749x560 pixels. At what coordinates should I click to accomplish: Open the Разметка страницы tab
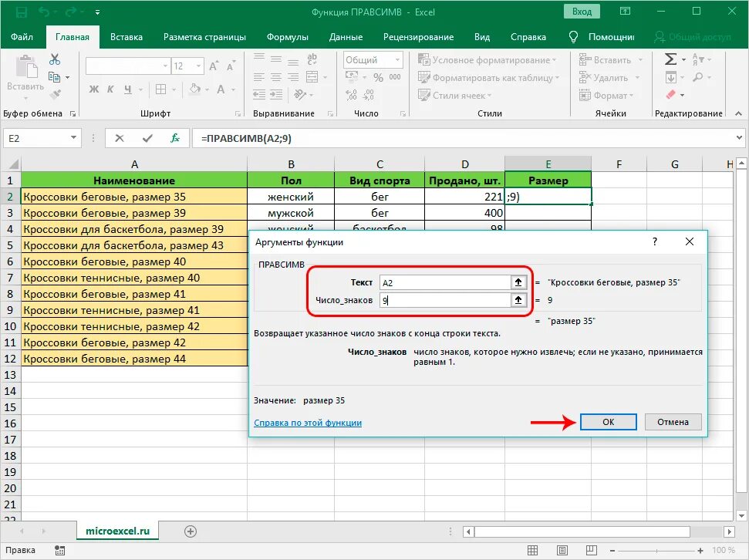point(204,37)
